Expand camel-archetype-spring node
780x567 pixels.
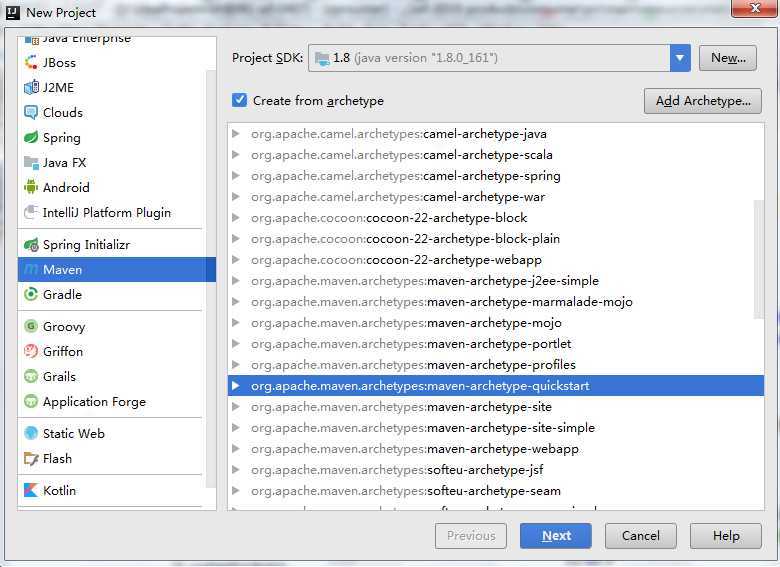pos(236,176)
